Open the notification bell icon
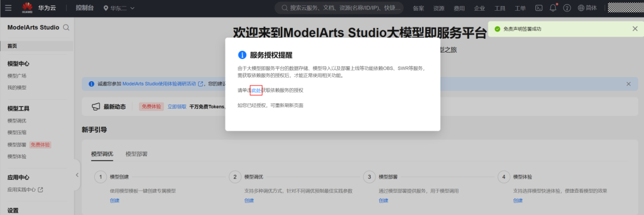The height and width of the screenshot is (215, 644). tap(553, 8)
